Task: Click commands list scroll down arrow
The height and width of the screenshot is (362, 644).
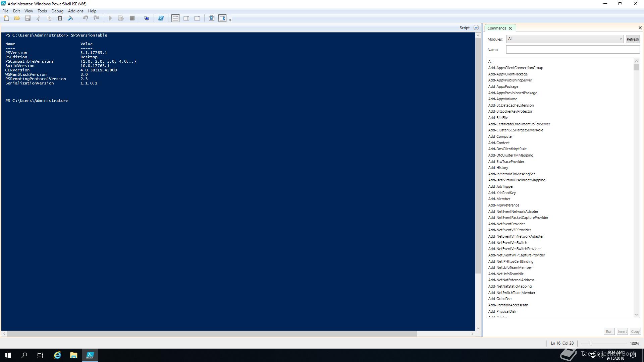Action: tap(636, 315)
